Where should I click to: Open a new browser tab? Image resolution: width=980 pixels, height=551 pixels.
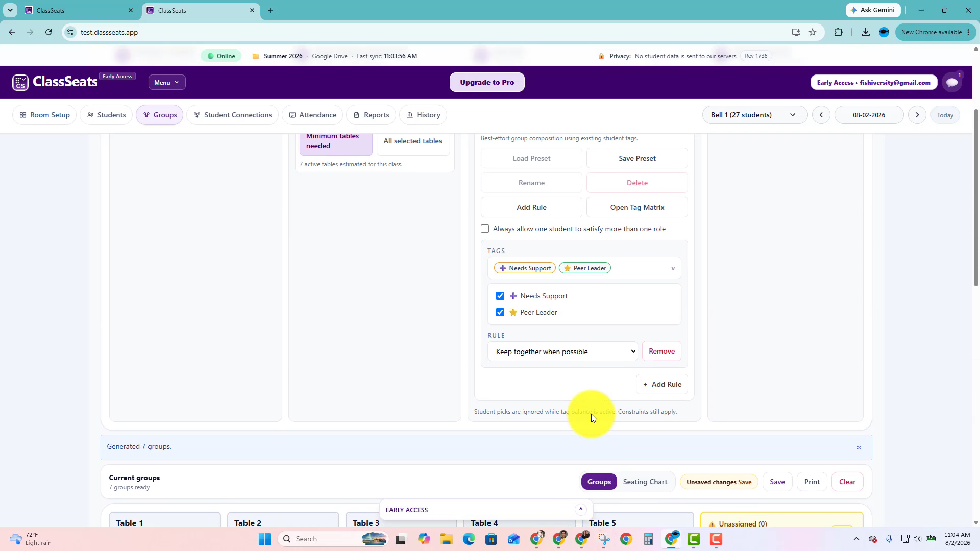271,10
